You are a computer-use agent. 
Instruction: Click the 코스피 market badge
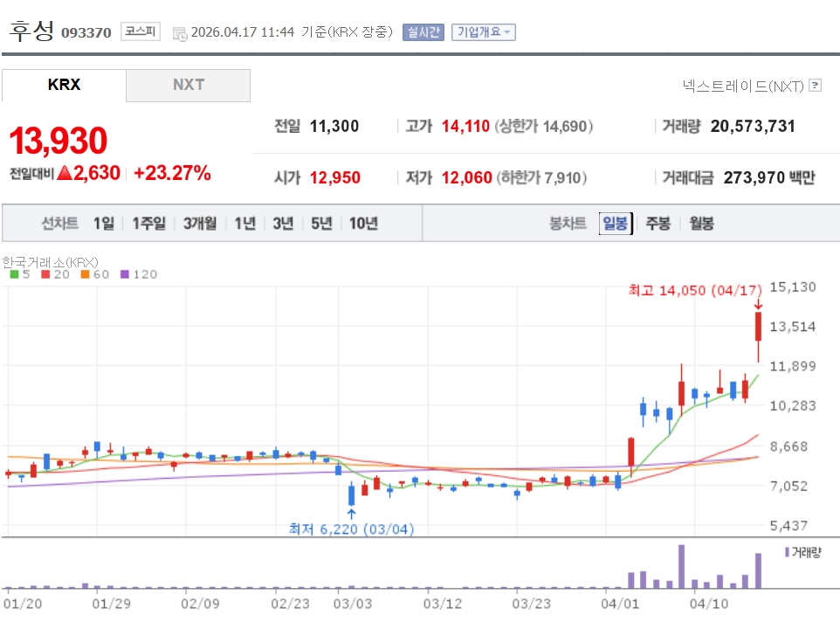coord(140,31)
